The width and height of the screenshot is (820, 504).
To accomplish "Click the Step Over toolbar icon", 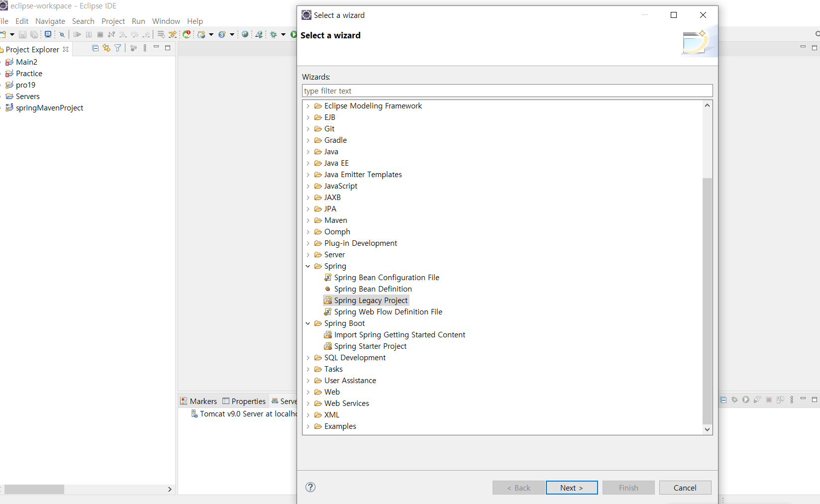I will 134,34.
